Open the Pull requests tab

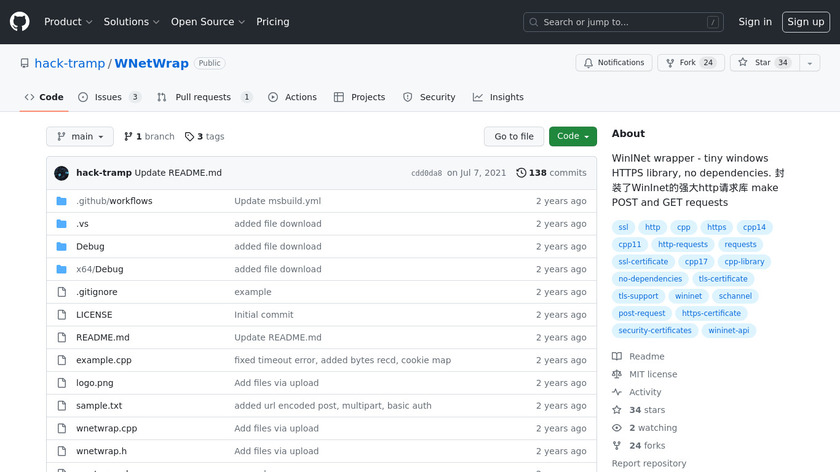click(202, 97)
